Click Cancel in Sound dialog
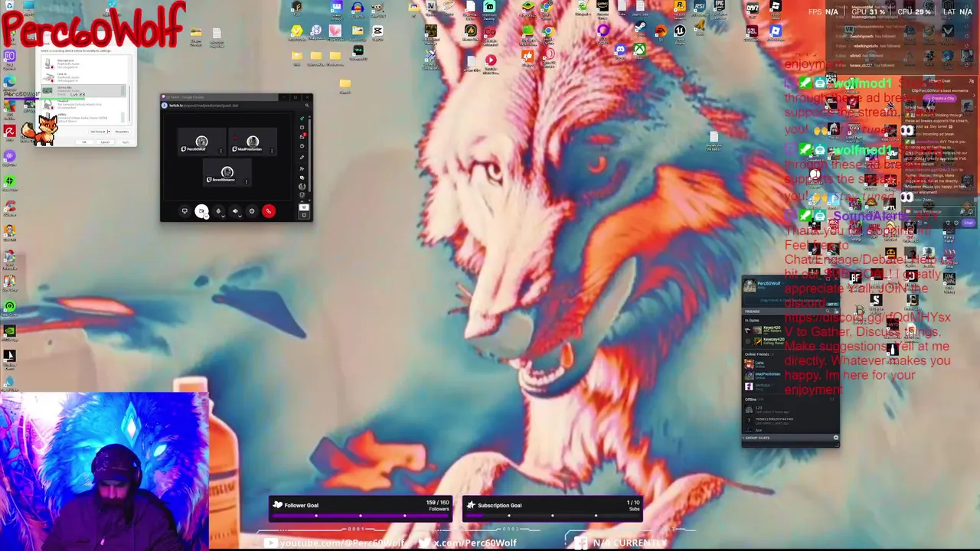The image size is (980, 551). click(x=106, y=142)
